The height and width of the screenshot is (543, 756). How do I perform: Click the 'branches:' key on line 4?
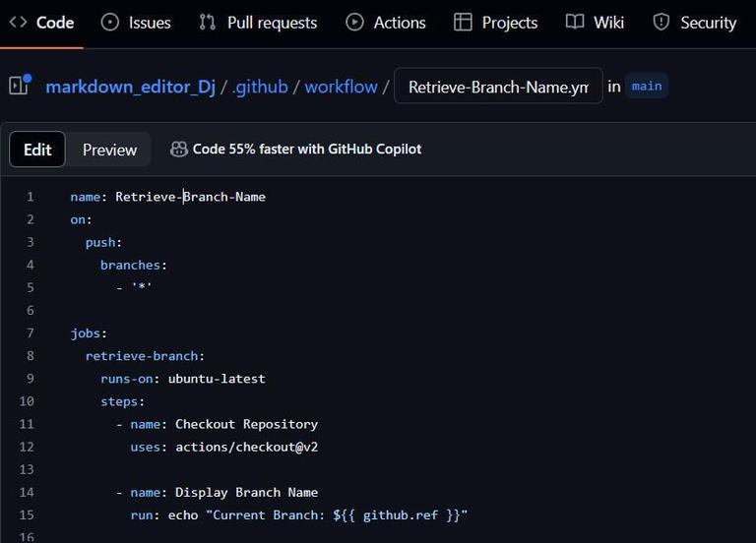pos(134,265)
